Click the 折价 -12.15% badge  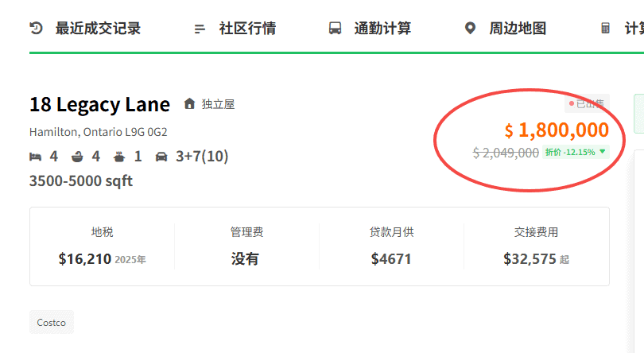point(575,152)
